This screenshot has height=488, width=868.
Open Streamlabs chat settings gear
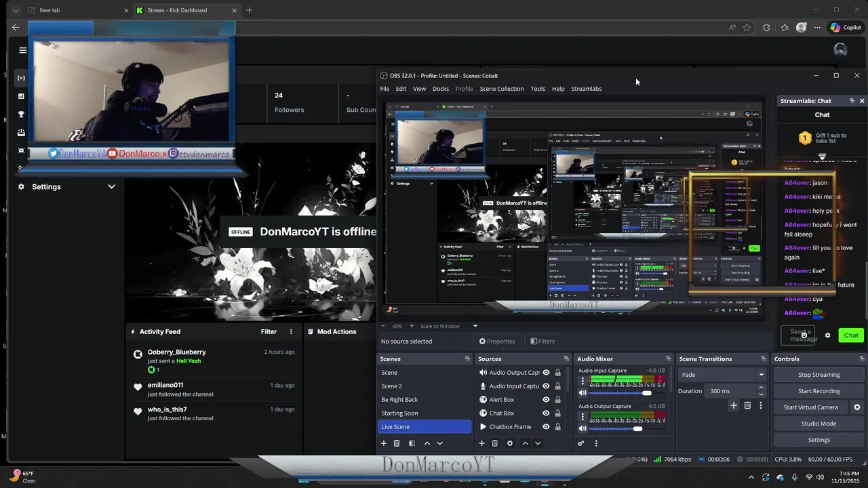tap(827, 335)
